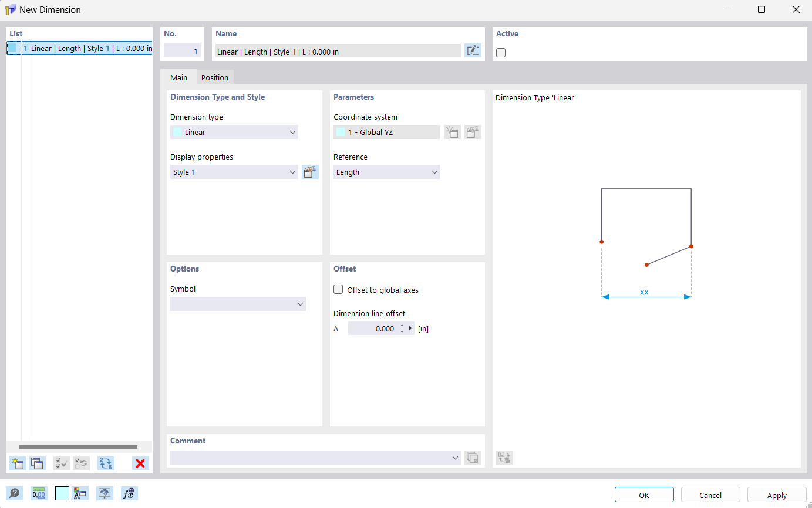Viewport: 812px width, 508px height.
Task: Enable the Active checkbox
Action: [500, 53]
